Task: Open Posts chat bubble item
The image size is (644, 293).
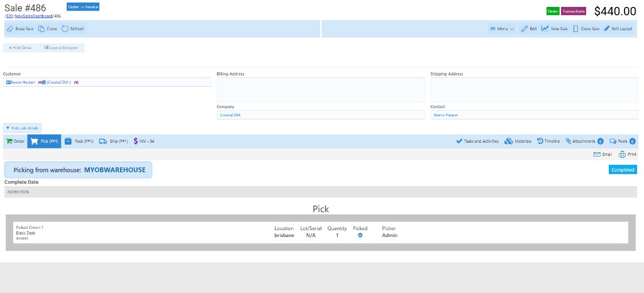Action: click(x=622, y=141)
